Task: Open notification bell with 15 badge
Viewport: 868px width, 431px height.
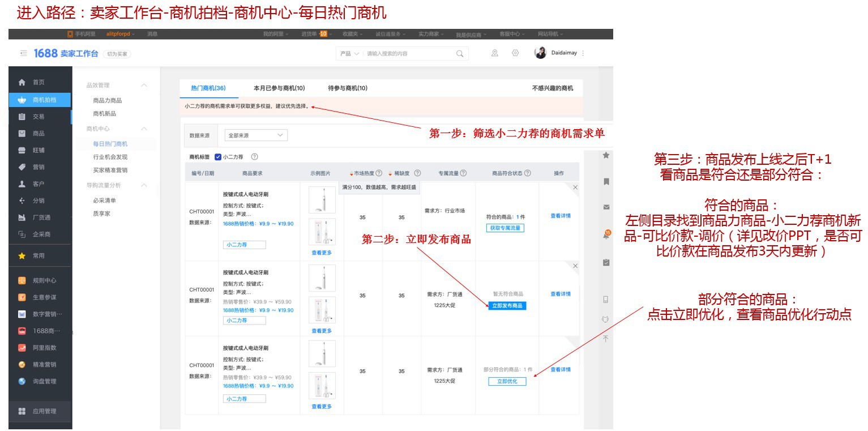Action: pos(606,235)
